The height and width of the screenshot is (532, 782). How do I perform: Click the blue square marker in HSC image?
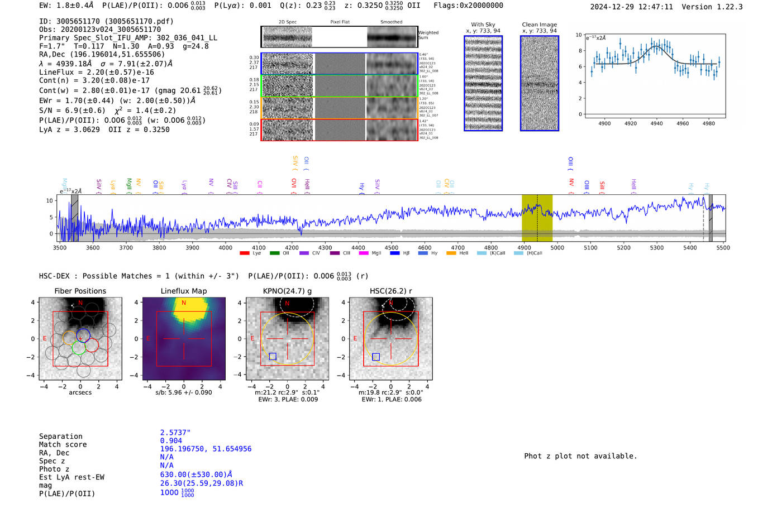point(376,357)
